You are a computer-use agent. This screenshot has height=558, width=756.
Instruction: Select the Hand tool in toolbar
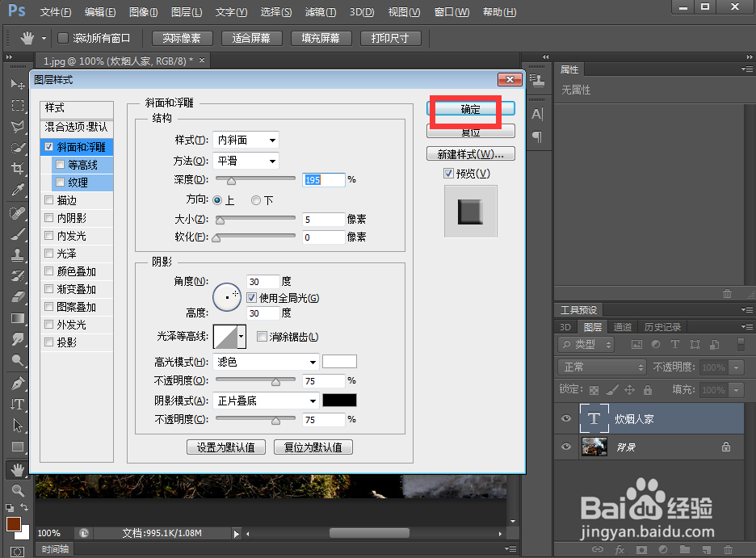17,468
